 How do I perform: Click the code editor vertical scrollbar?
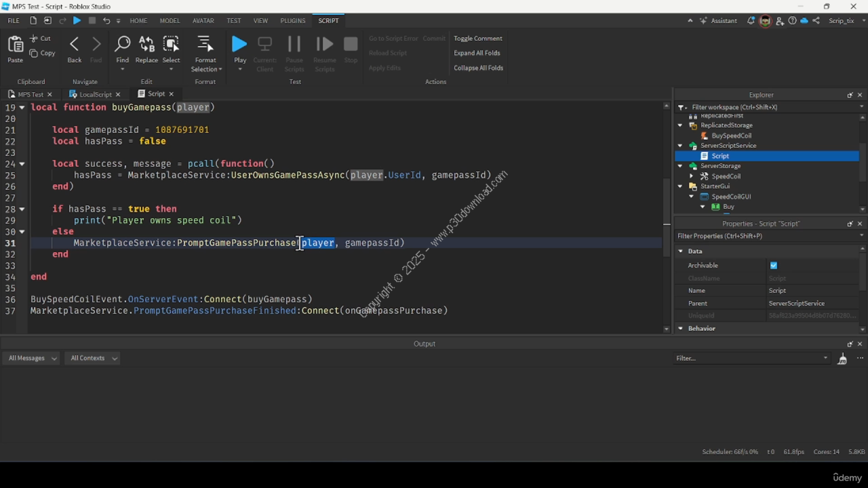pos(667,217)
